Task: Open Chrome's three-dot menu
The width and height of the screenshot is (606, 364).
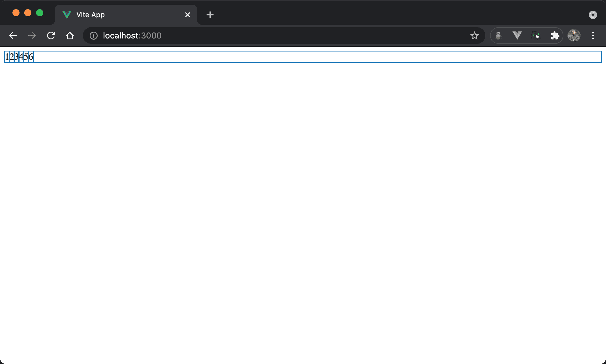Action: tap(593, 36)
